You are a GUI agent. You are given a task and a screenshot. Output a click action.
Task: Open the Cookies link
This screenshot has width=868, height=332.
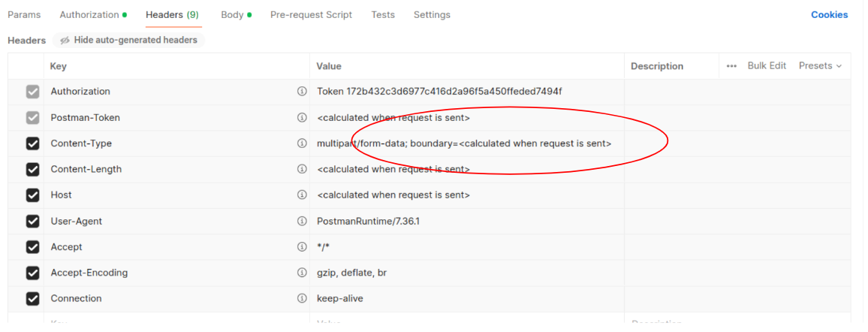point(829,15)
